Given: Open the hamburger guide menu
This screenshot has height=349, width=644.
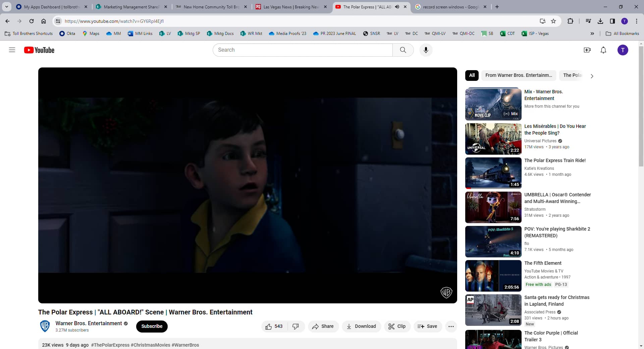Looking at the screenshot, I should [12, 50].
